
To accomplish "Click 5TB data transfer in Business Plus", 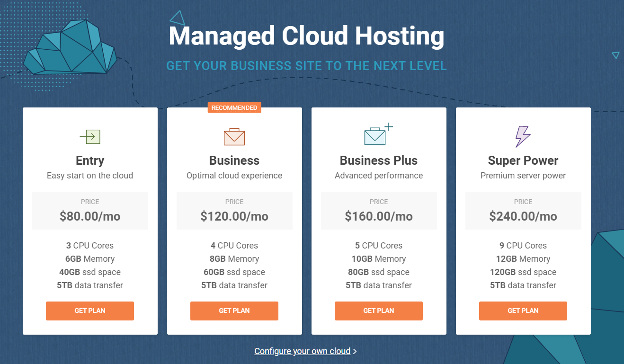I will tap(379, 285).
